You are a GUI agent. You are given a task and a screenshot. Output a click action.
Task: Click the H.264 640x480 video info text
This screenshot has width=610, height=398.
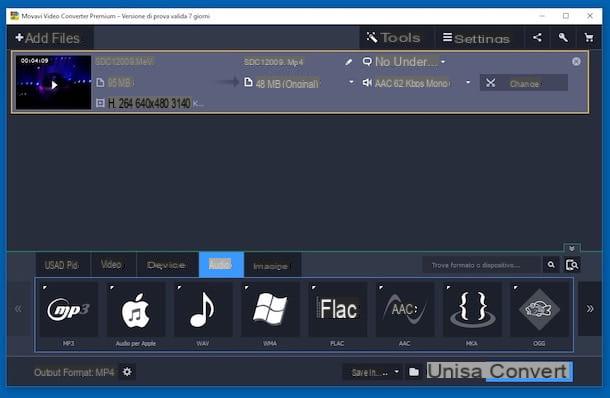point(150,103)
